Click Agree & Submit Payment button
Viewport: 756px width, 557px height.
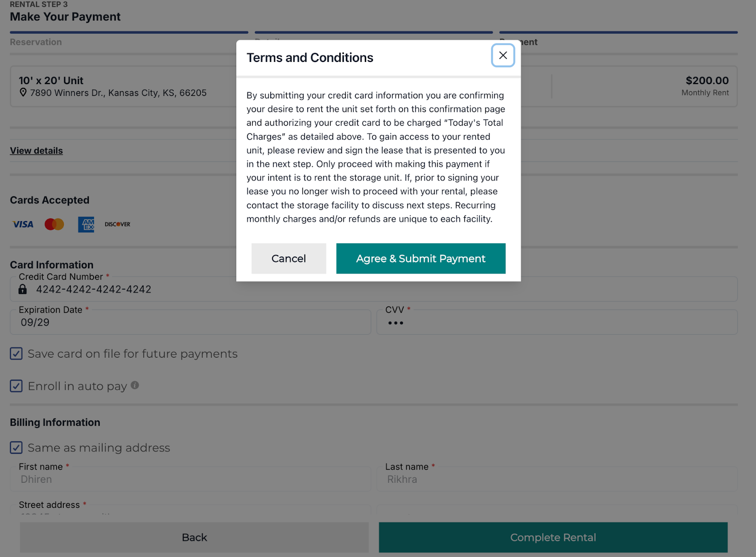point(421,258)
